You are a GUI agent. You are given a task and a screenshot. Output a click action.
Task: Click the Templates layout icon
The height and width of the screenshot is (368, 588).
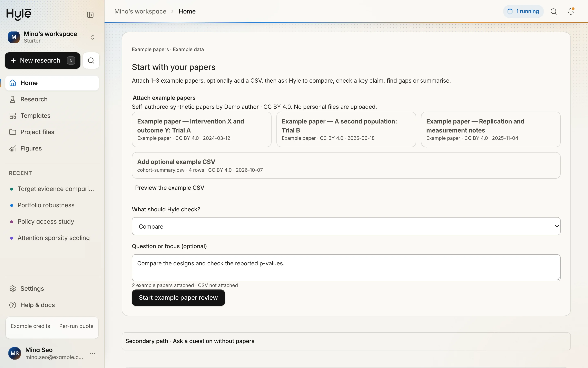coord(13,116)
